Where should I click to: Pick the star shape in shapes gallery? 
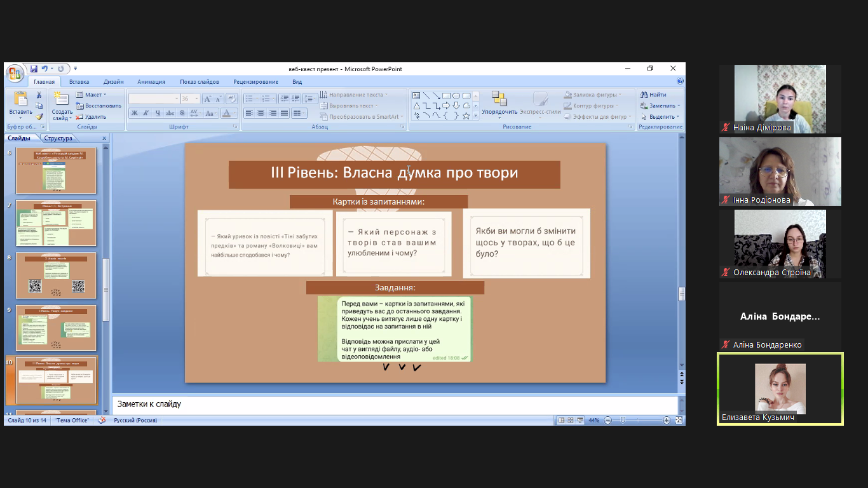pos(466,116)
